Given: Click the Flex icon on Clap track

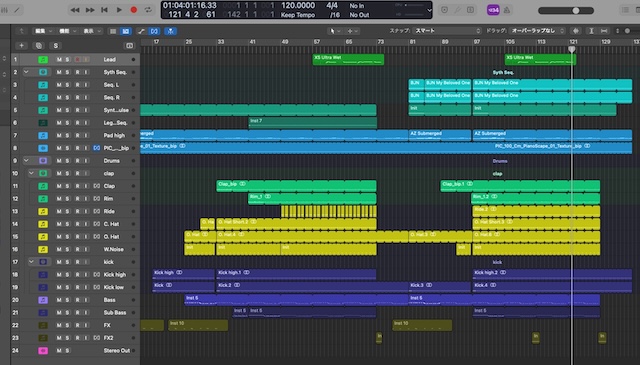Looking at the screenshot, I should click(x=96, y=186).
